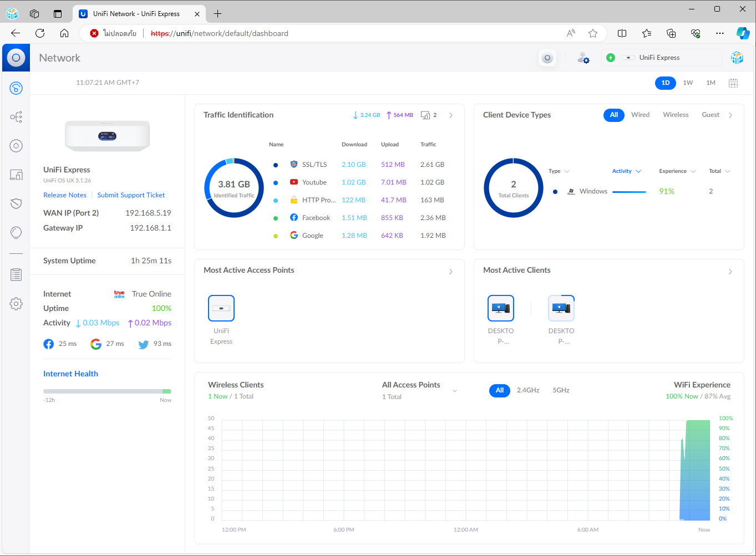The width and height of the screenshot is (756, 556).
Task: Sort by Type column dropdown
Action: 559,171
